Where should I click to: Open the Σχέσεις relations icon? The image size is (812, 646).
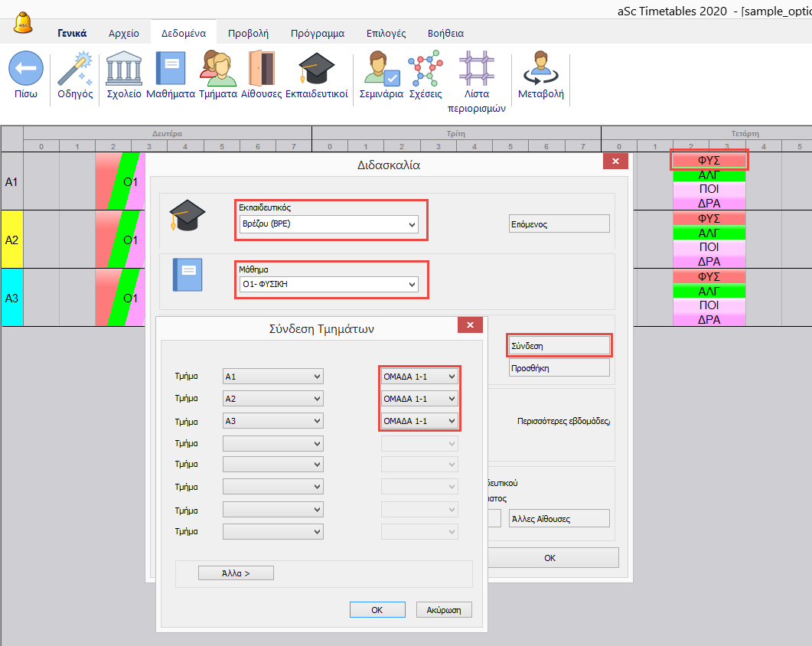(426, 70)
